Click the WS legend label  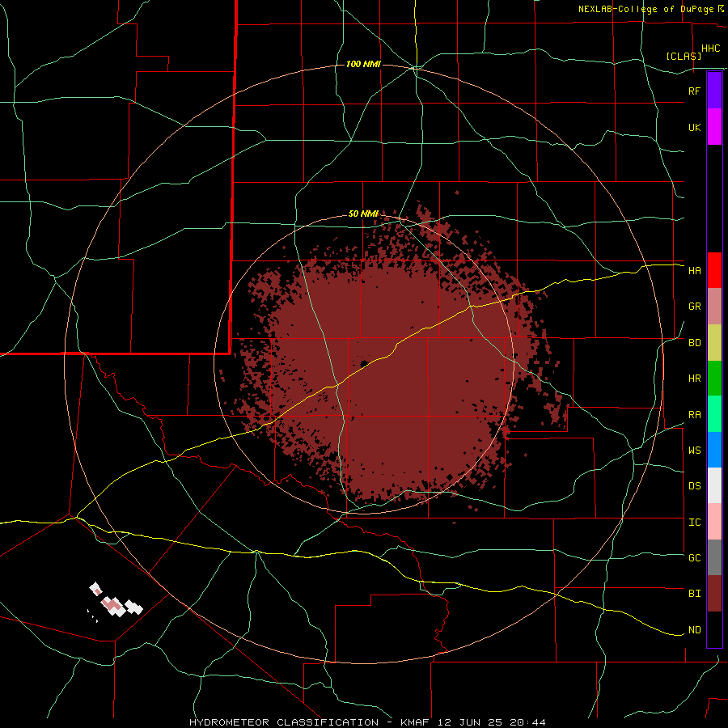[x=694, y=451]
